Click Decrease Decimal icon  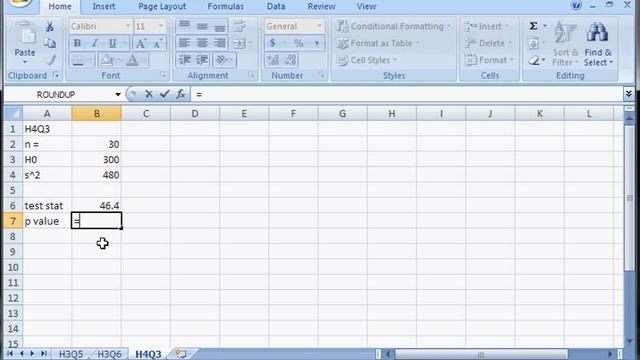pos(291,60)
